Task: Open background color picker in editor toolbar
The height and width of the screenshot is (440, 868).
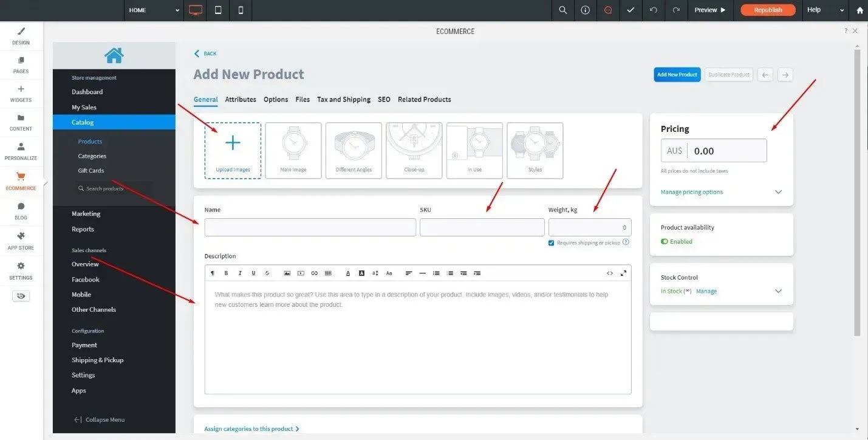Action: [x=361, y=273]
